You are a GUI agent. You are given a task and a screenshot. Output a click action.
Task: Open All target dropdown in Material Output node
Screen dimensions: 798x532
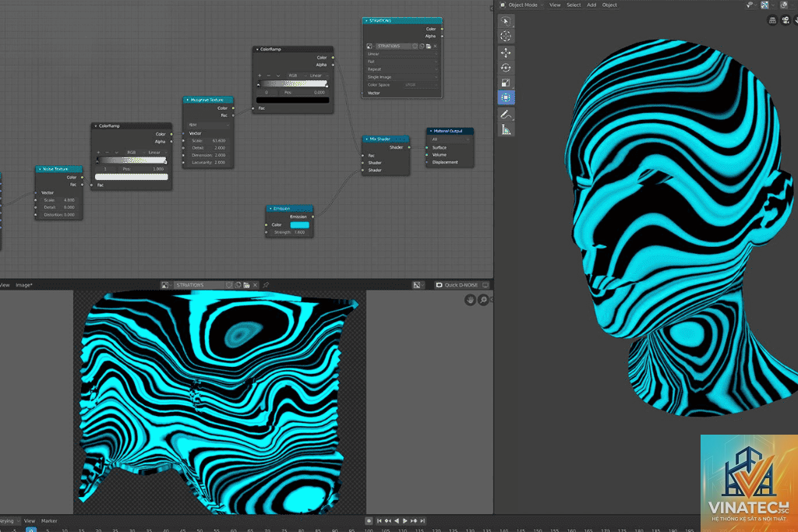click(450, 139)
